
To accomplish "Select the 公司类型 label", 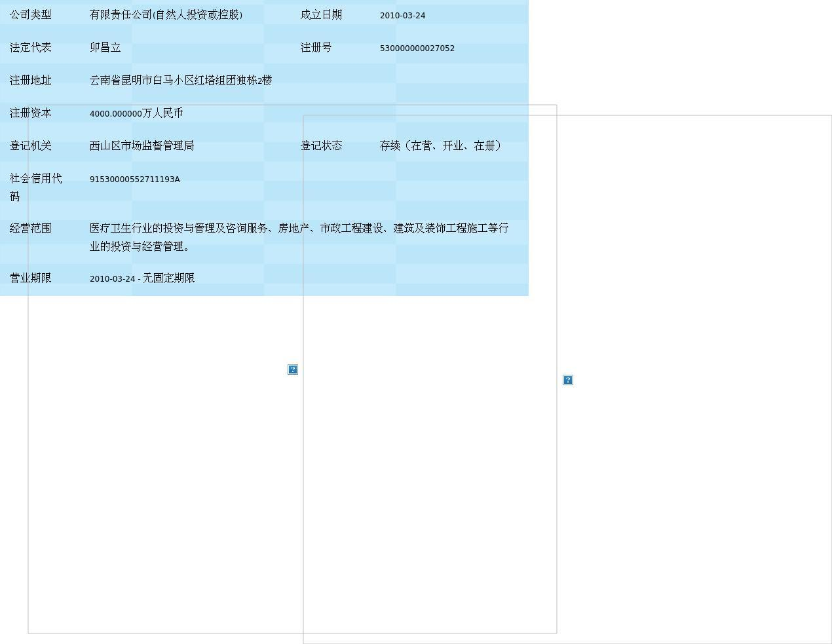I will [31, 14].
